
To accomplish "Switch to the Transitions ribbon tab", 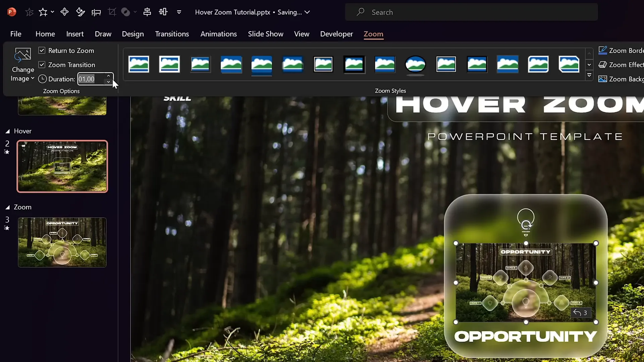I will [x=172, y=34].
